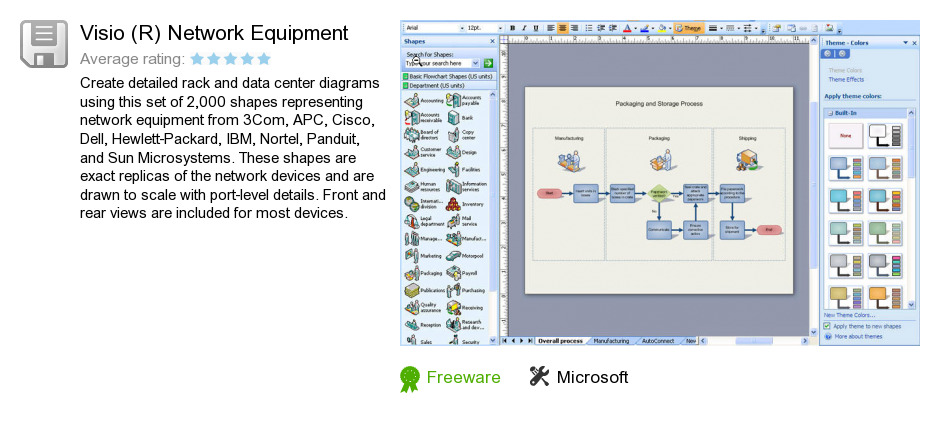This screenshot has width=940, height=423.
Task: Select the Bank shape
Action: [x=461, y=118]
